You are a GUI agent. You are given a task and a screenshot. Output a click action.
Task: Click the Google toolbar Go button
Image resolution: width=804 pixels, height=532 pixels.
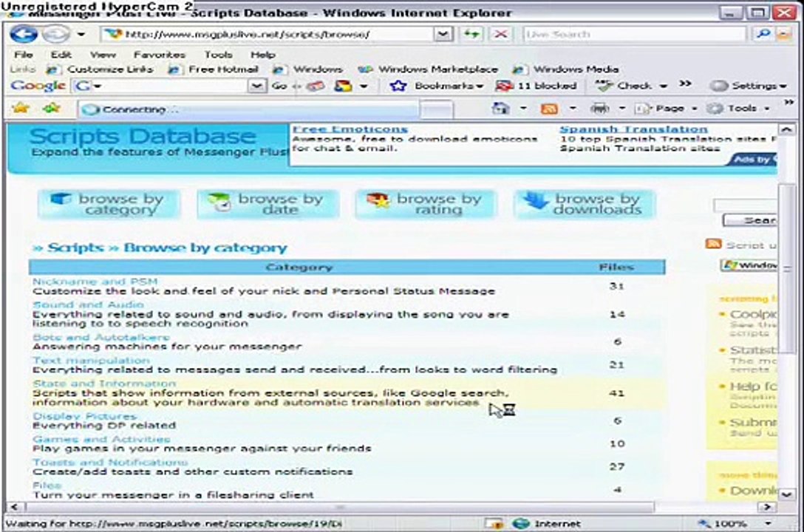(279, 86)
